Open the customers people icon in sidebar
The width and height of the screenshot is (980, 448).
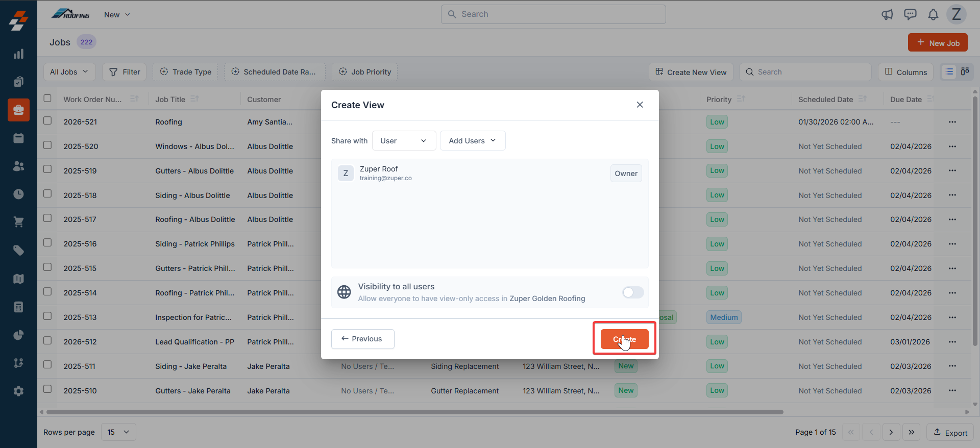(x=18, y=166)
